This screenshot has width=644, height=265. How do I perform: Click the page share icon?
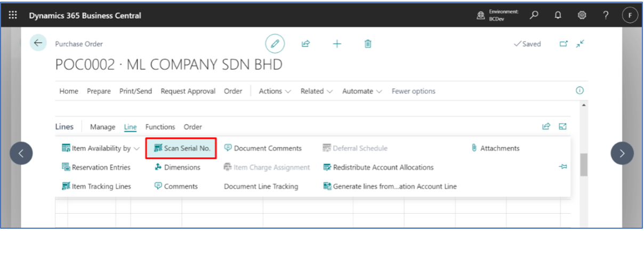[305, 44]
